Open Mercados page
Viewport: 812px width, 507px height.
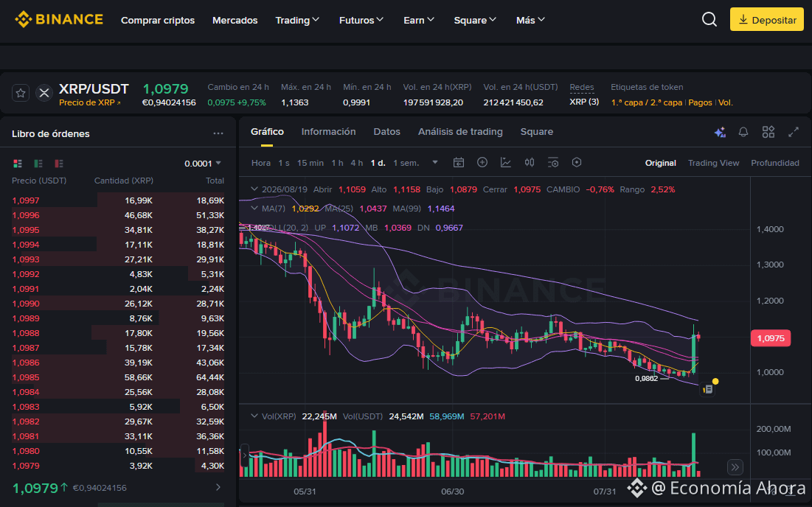tap(235, 20)
